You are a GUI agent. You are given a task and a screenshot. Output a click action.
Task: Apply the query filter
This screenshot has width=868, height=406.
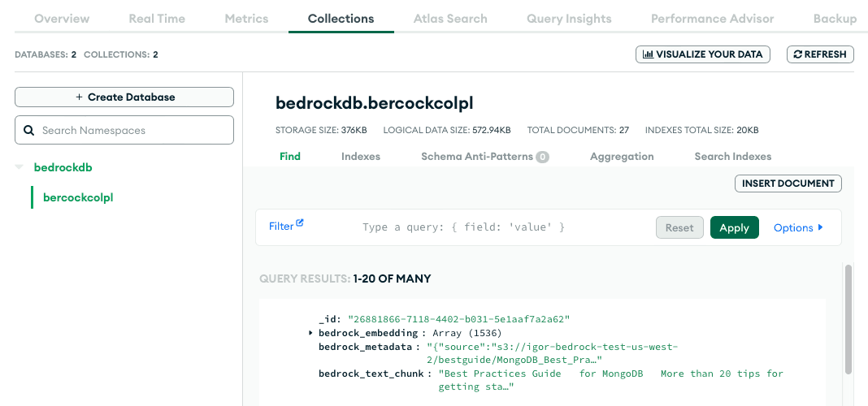[734, 227]
